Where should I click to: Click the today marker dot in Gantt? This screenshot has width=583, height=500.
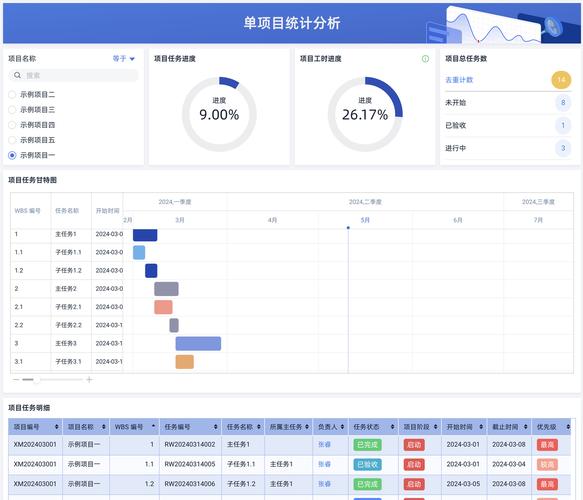[348, 228]
